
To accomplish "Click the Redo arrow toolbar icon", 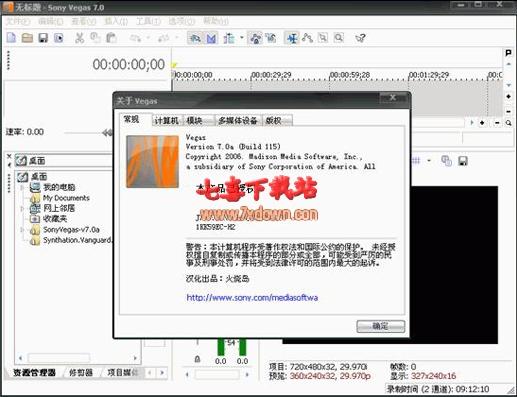I will (164, 38).
